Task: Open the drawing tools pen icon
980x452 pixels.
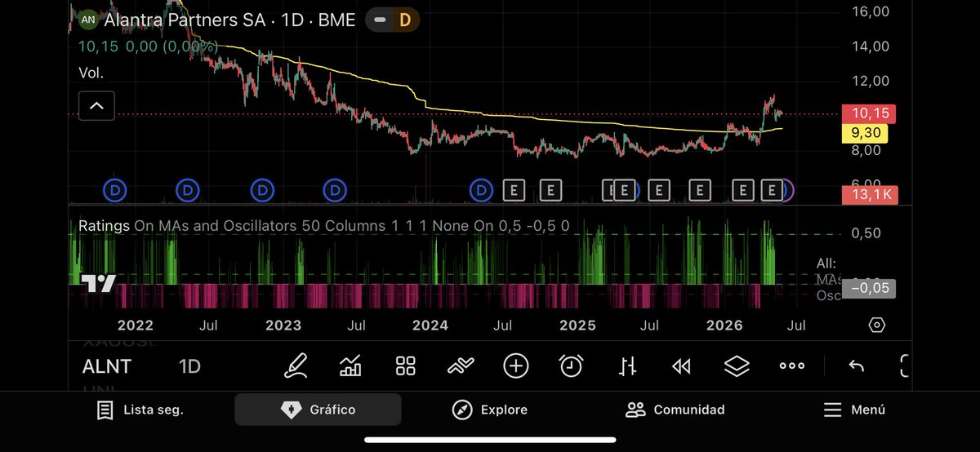Action: 296,366
